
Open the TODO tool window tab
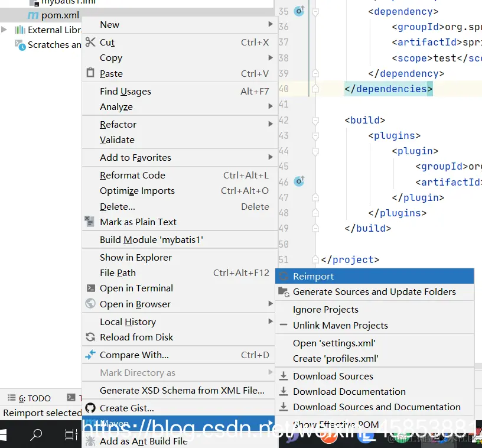[x=29, y=398]
